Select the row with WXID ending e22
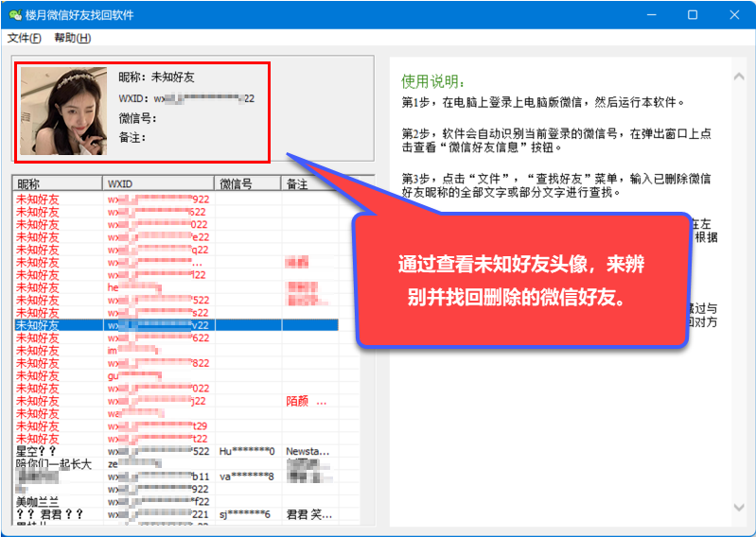This screenshot has width=756, height=537. (x=177, y=237)
